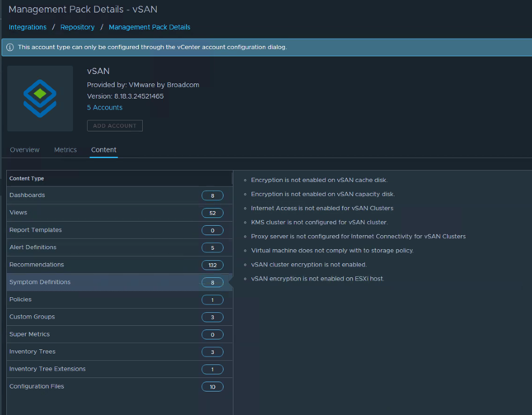Click the Custom Groups count badge
Viewport: 532px width, 415px height.
point(212,317)
